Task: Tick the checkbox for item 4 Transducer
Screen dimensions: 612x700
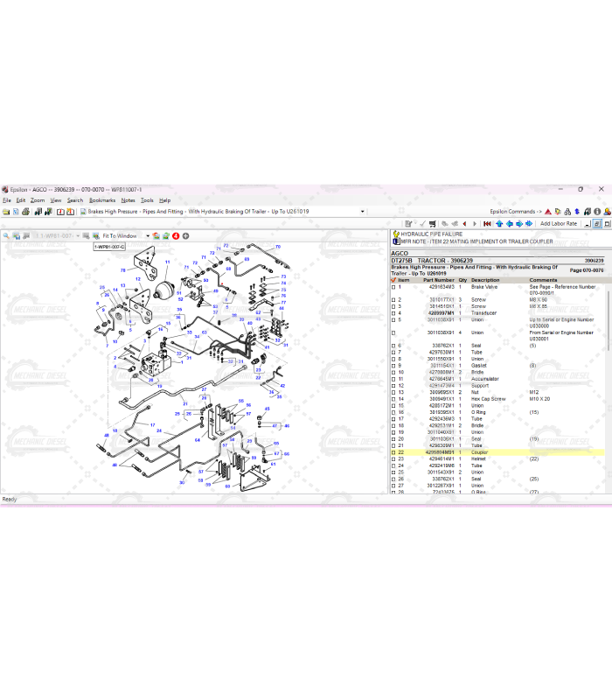Action: (x=393, y=313)
